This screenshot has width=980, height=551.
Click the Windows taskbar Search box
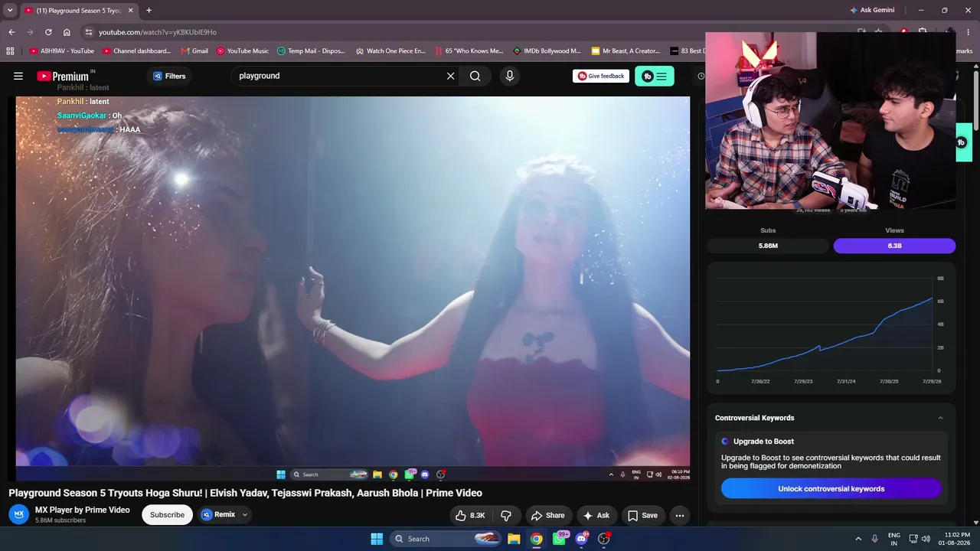point(446,539)
